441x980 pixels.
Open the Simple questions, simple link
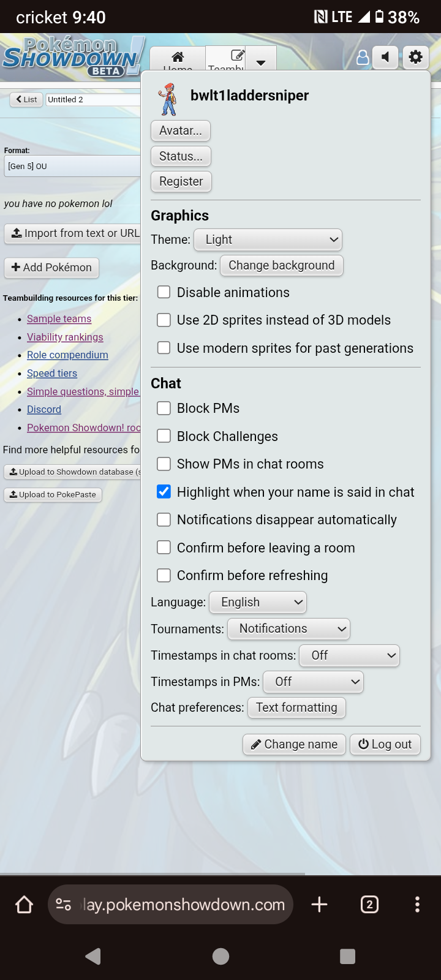click(83, 391)
